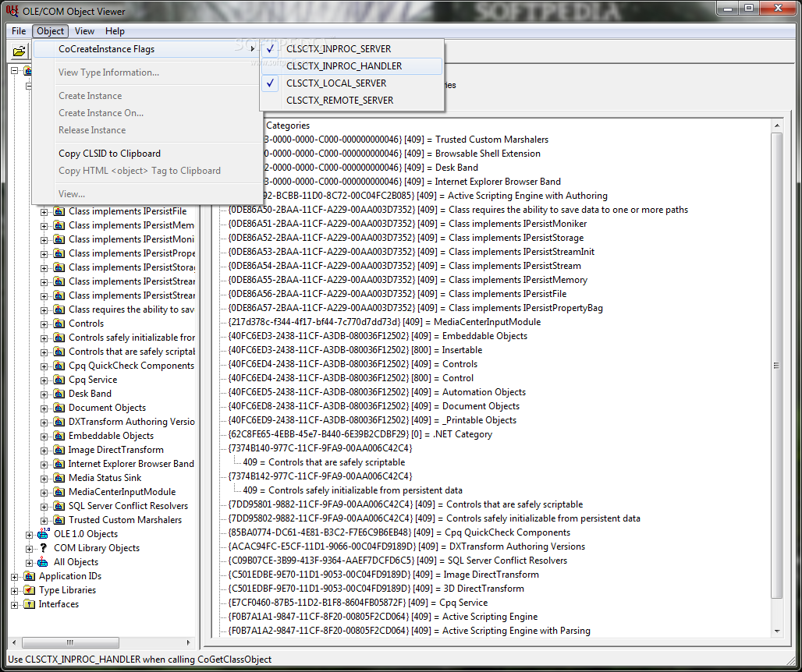The image size is (802, 672).
Task: Select the Insertable [800] registry entry
Action: pos(355,350)
